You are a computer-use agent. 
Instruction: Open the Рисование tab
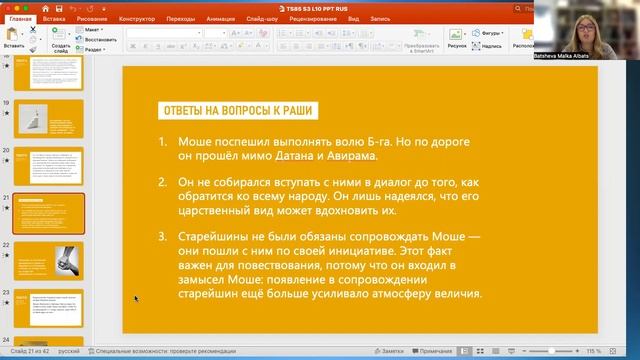tap(92, 19)
